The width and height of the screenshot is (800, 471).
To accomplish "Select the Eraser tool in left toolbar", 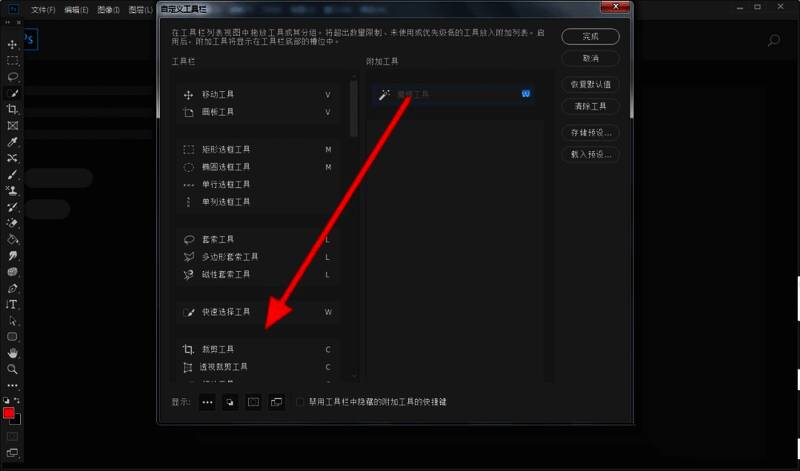I will [12, 223].
